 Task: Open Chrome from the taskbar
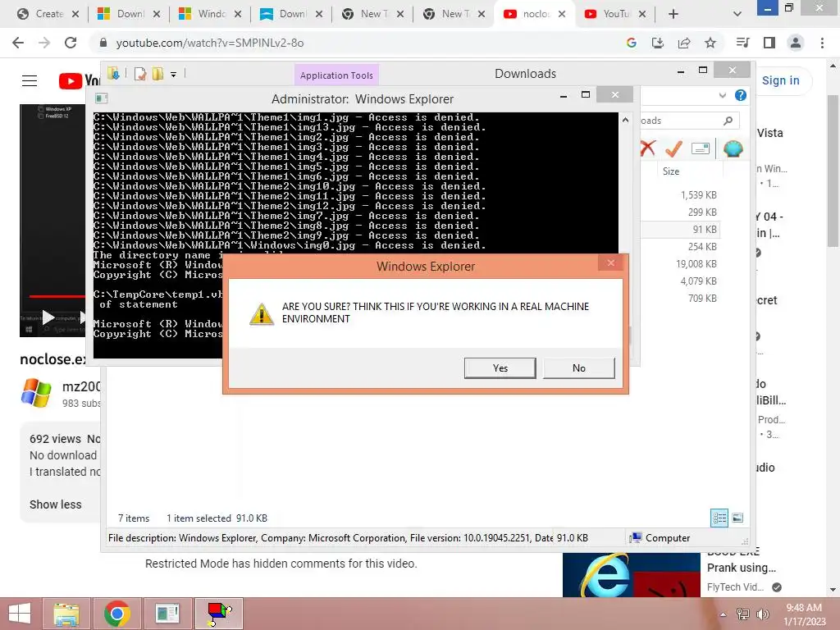point(116,614)
